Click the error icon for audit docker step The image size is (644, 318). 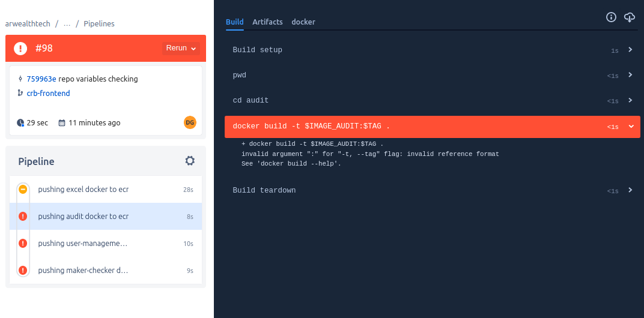pos(23,216)
